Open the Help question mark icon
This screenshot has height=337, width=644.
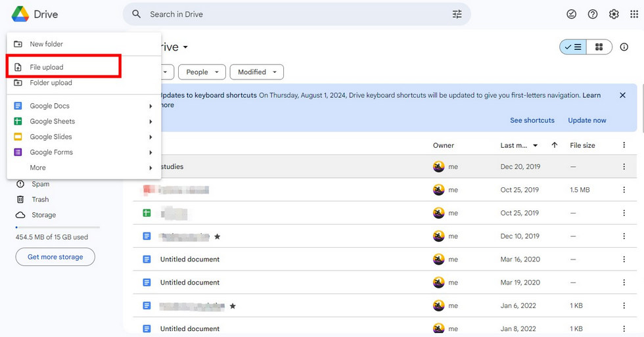pyautogui.click(x=593, y=14)
